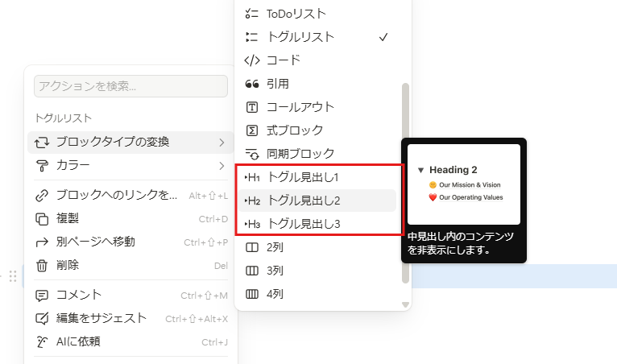
Task: Click the コメント speech bubble icon
Action: click(x=42, y=295)
